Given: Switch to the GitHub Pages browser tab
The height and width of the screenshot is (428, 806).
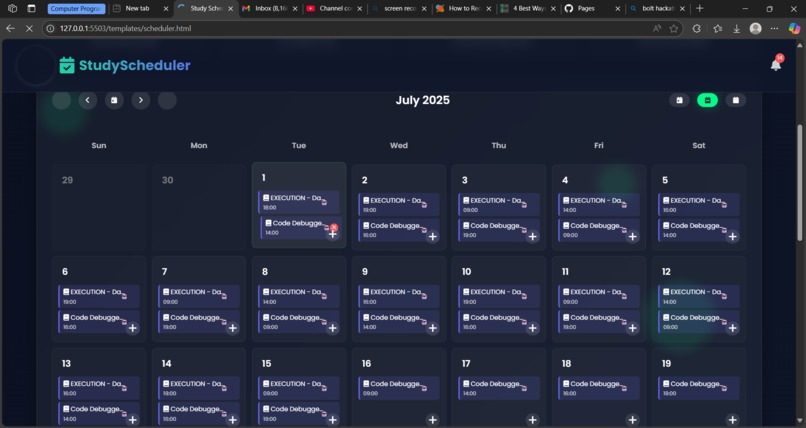Looking at the screenshot, I should (592, 8).
